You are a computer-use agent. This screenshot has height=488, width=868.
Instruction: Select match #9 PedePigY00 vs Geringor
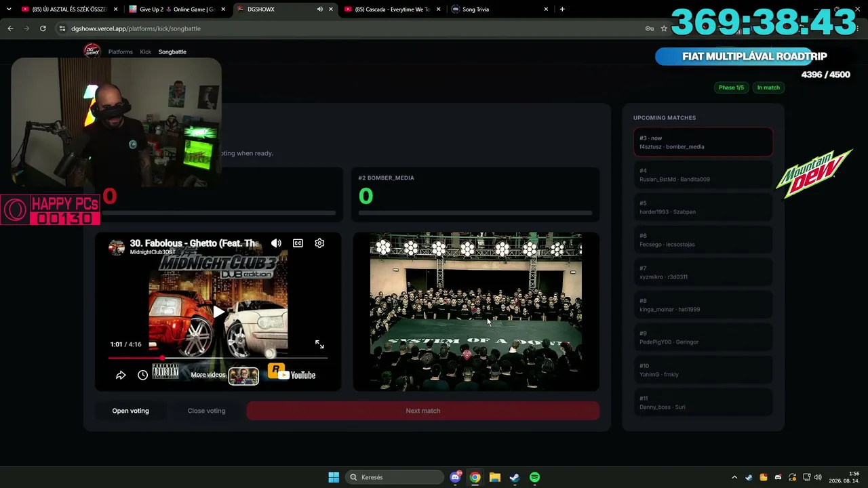click(703, 338)
